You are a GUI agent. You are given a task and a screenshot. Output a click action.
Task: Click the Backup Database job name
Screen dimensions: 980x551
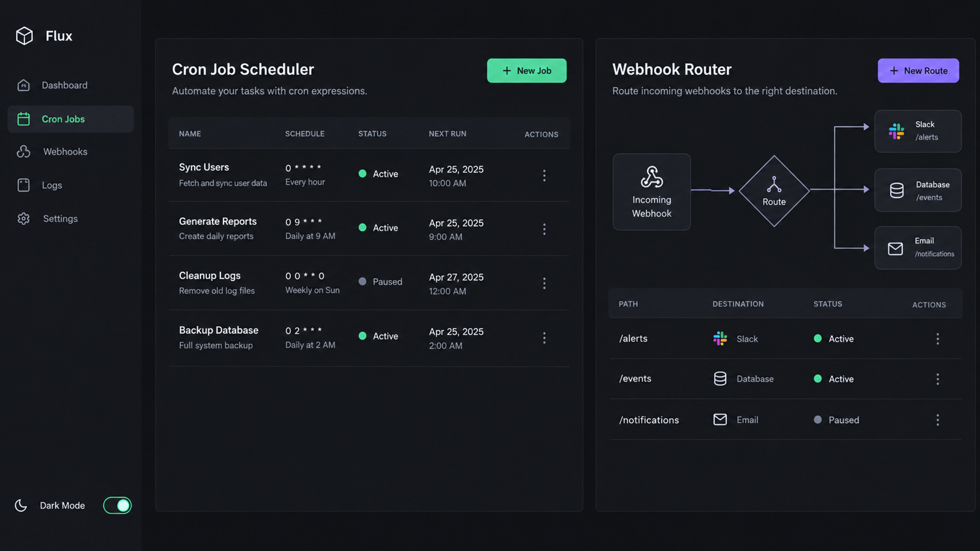coord(219,330)
